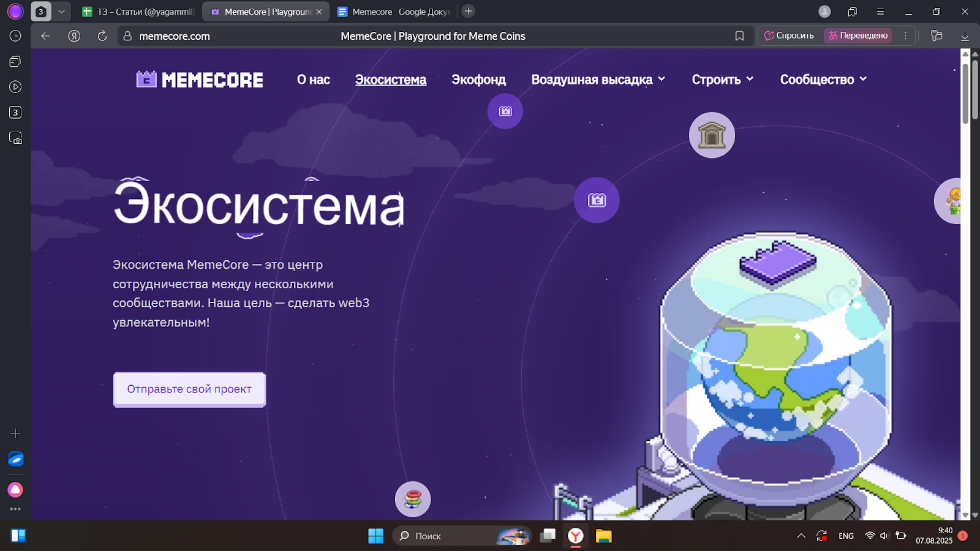
Task: Switch to Memecore Google Docs tab
Action: click(394, 12)
